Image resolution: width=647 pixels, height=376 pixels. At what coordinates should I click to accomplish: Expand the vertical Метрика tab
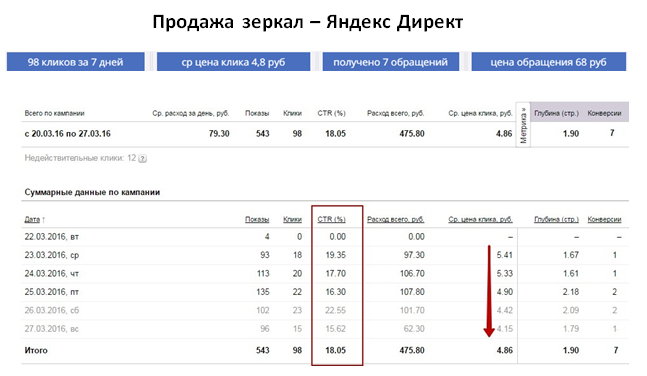523,125
